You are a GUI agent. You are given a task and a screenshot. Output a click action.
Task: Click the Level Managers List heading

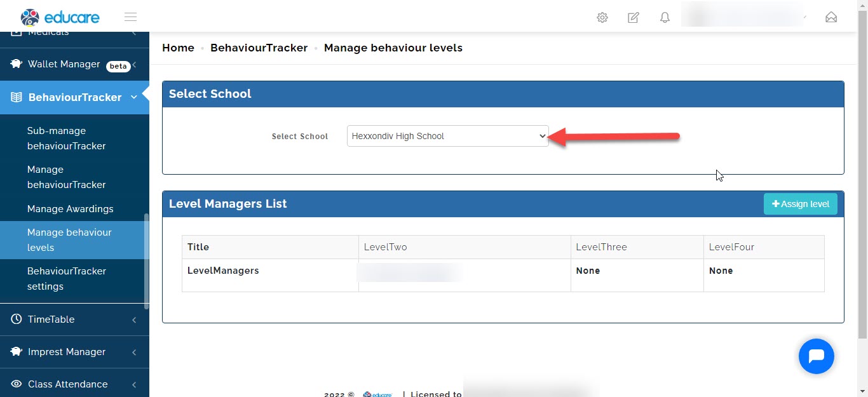click(x=228, y=204)
